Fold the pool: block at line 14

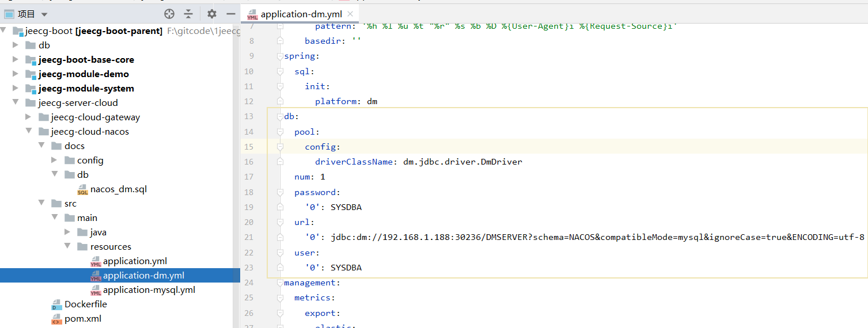point(280,132)
